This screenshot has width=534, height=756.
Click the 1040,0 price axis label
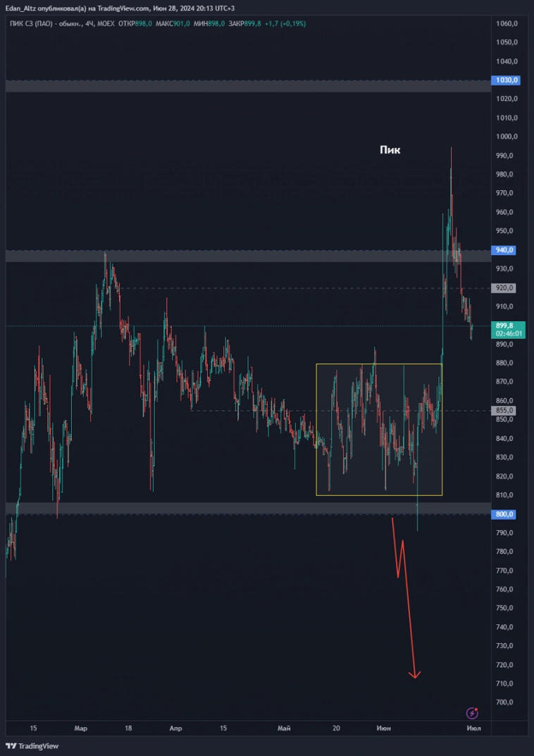click(x=507, y=61)
